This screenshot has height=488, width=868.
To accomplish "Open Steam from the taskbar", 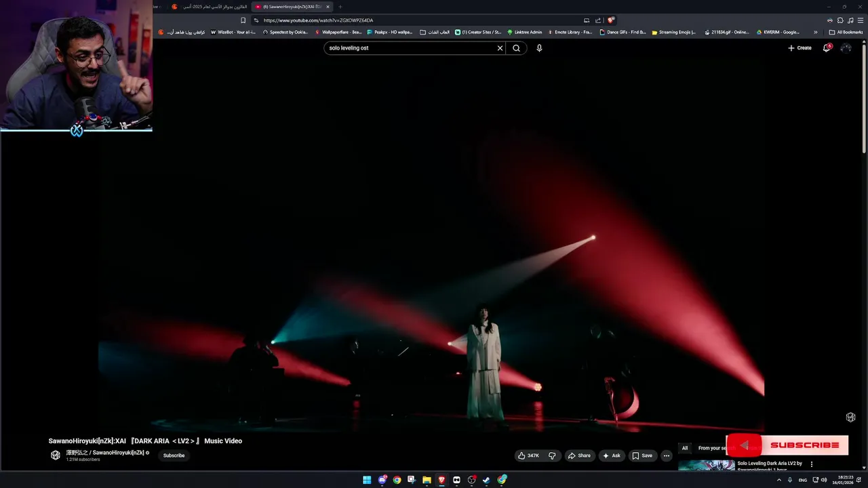I will point(486,480).
